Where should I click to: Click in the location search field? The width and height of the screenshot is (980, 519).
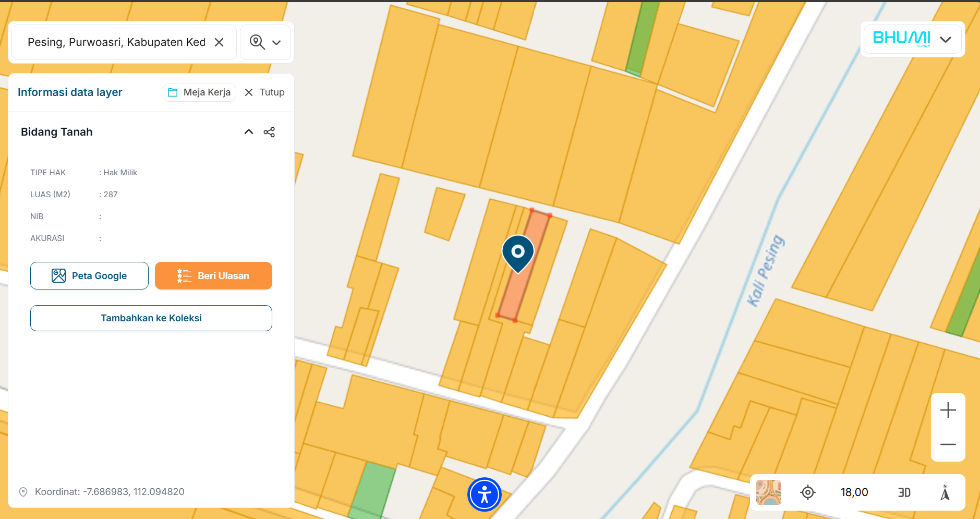116,42
